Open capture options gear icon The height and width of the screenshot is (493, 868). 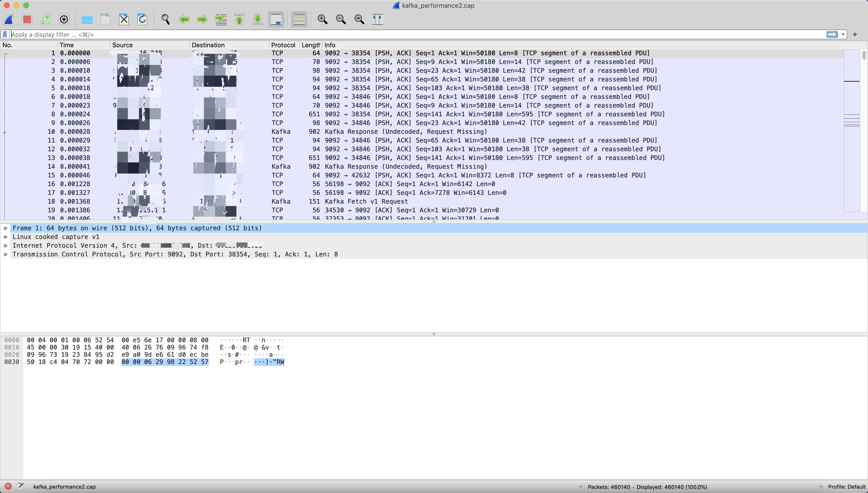click(x=64, y=19)
